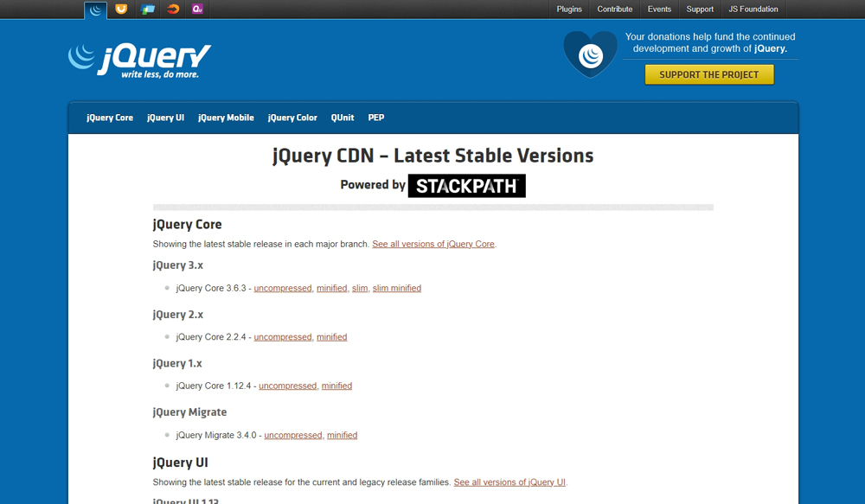865x504 pixels.
Task: Click uncompressed link for jQuery Core 3.6.3
Action: [x=283, y=288]
